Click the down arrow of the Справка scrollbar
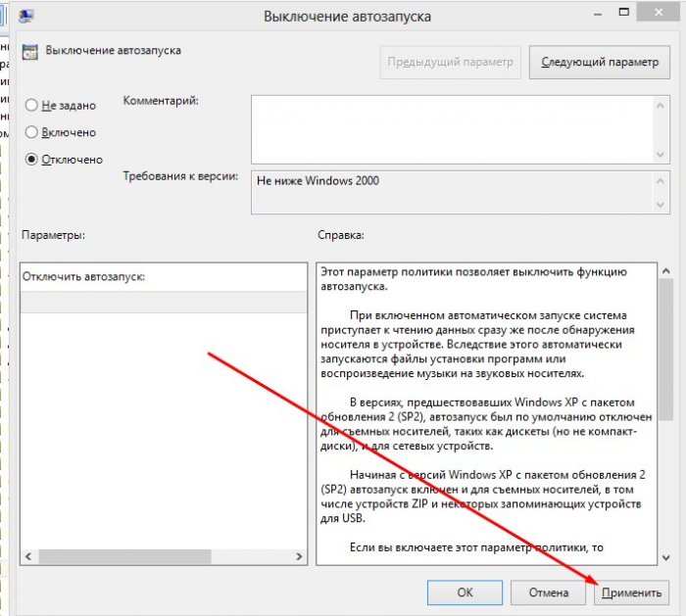Screen dimensions: 686x616 (x=664, y=555)
